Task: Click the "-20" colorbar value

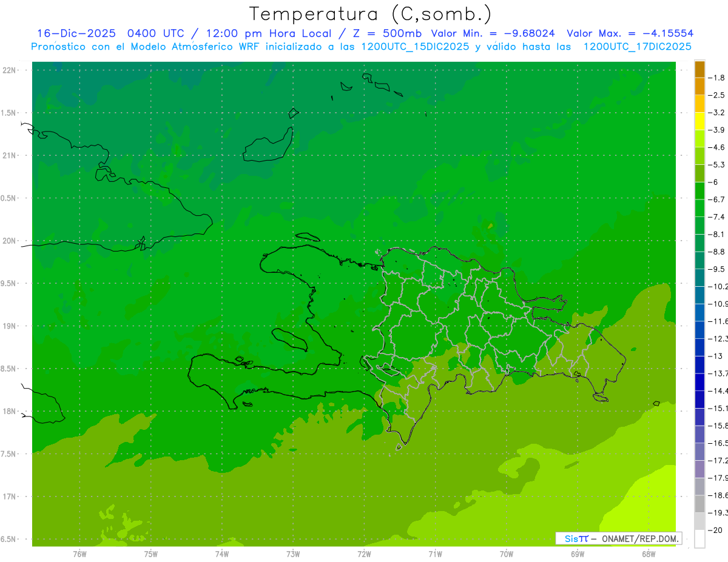Action: pyautogui.click(x=715, y=530)
